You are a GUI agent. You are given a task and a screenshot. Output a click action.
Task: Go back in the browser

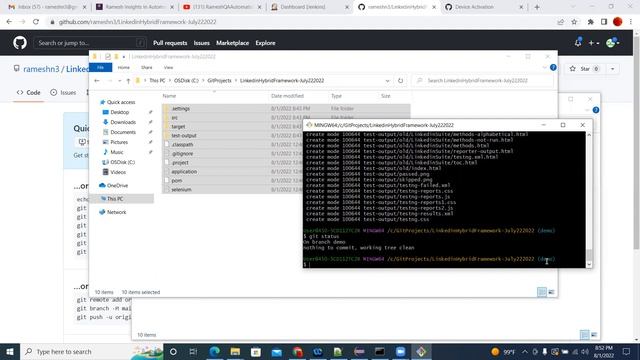9,22
